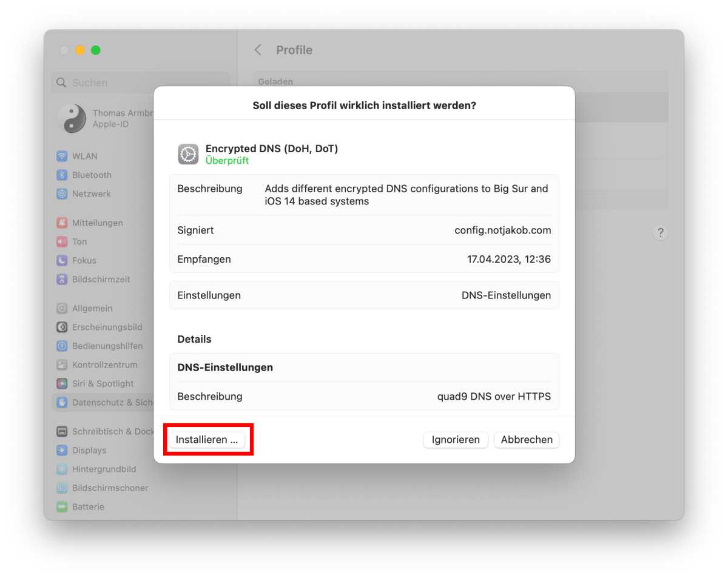Image resolution: width=728 pixels, height=578 pixels.
Task: Open the help question mark
Action: click(660, 232)
